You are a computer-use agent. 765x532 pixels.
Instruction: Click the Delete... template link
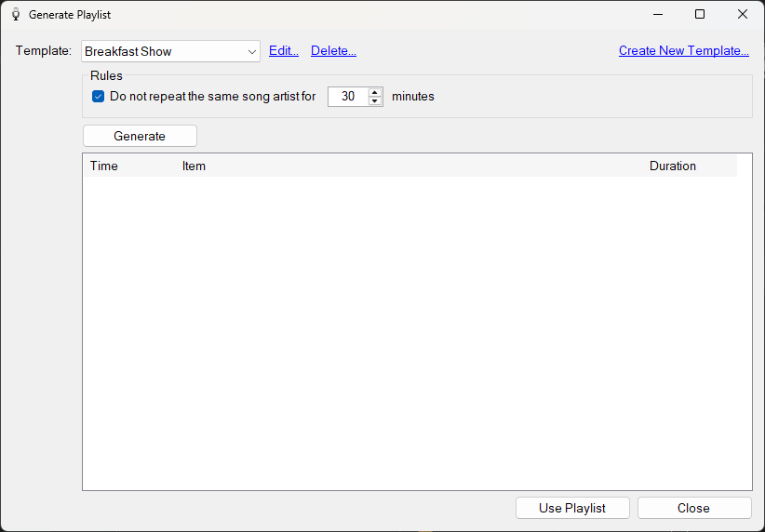pyautogui.click(x=333, y=51)
